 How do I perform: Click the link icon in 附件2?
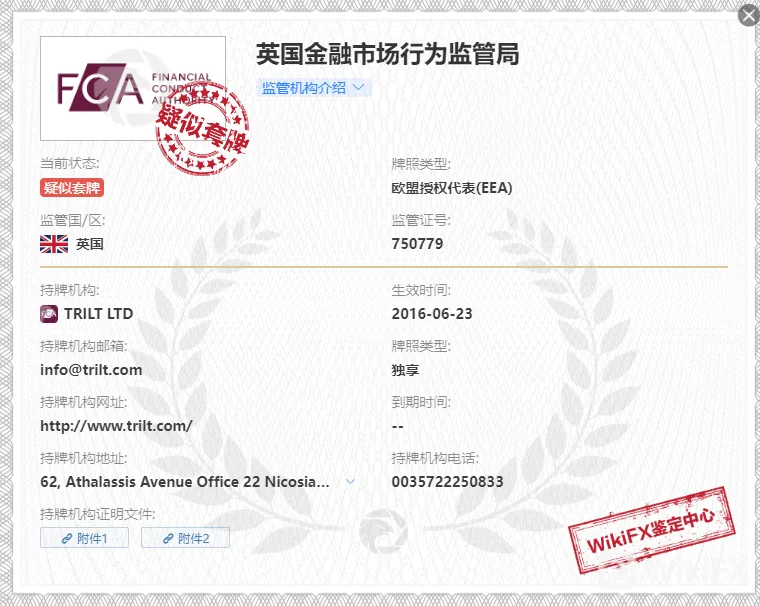(168, 539)
